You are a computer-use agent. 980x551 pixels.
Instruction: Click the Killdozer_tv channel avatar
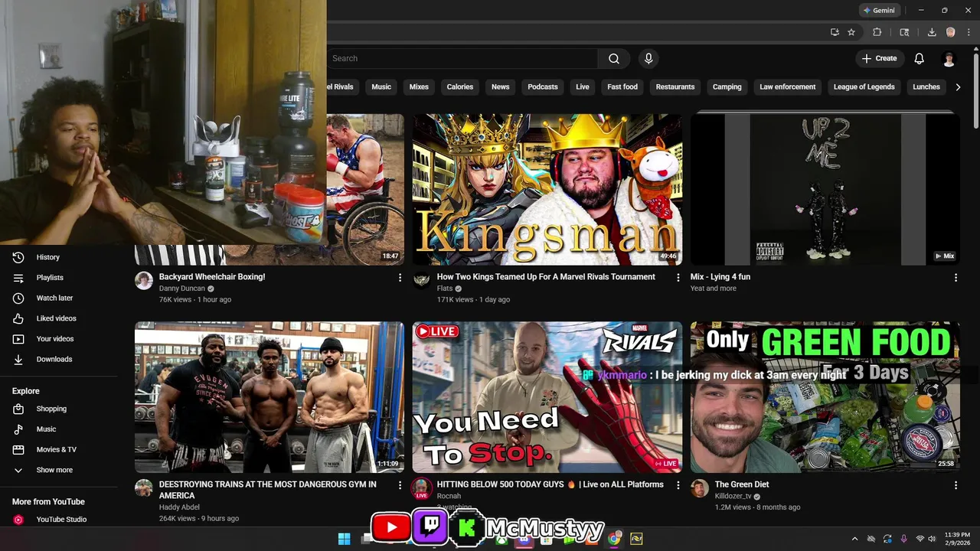pos(700,488)
